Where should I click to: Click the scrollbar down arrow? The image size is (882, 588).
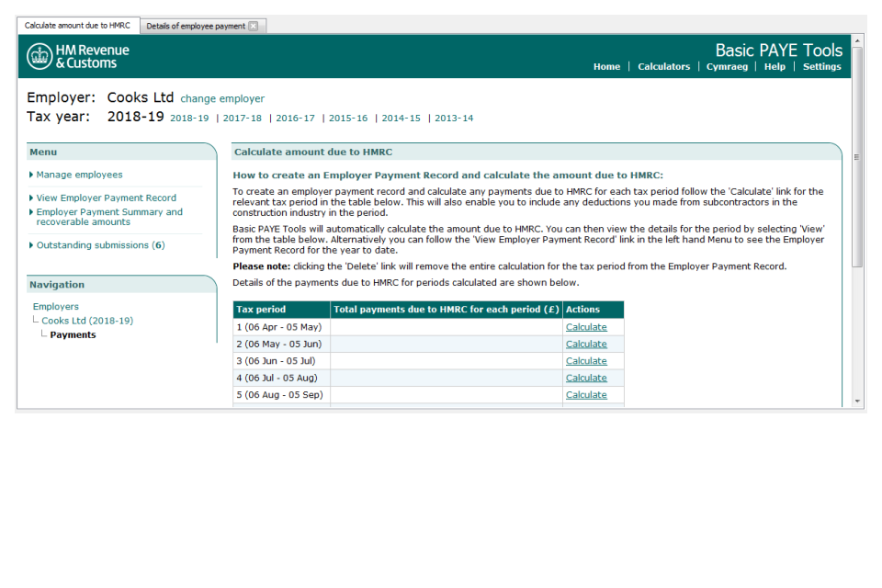click(857, 401)
